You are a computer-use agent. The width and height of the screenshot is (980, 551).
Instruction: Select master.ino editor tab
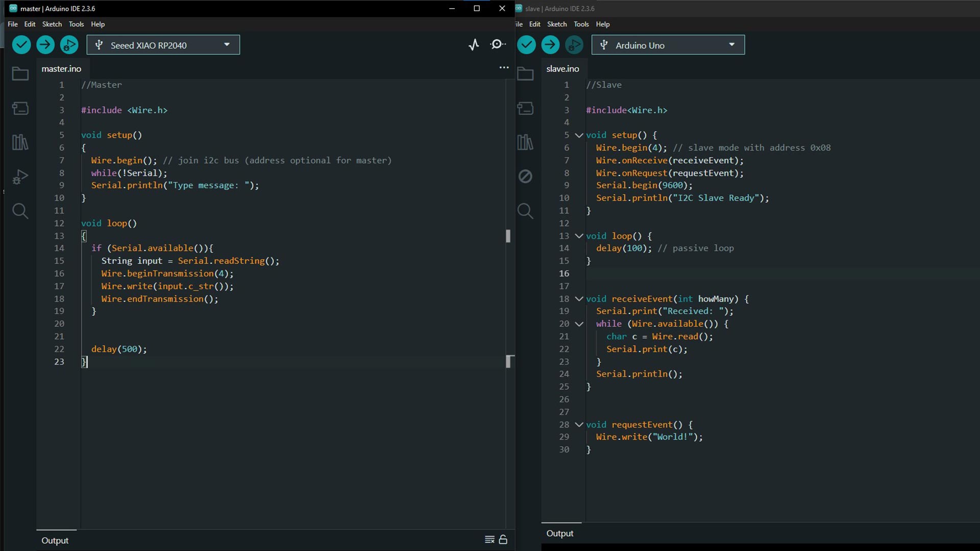[x=61, y=68]
